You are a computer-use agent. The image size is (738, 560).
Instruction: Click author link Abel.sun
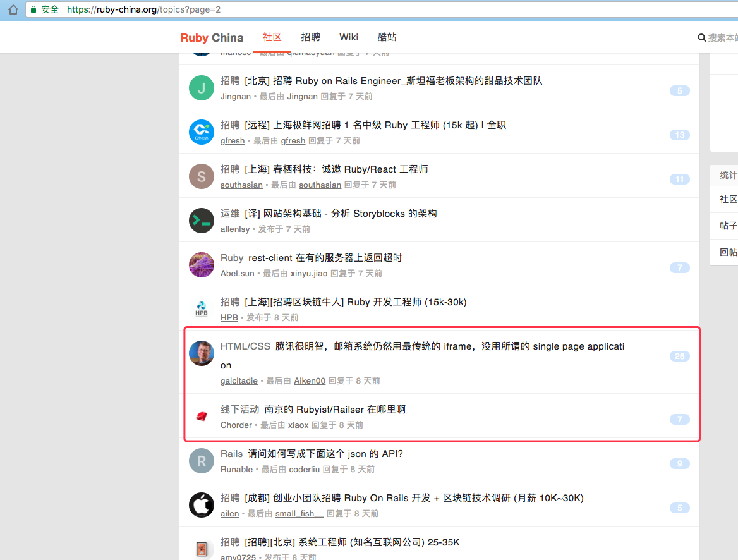point(237,274)
